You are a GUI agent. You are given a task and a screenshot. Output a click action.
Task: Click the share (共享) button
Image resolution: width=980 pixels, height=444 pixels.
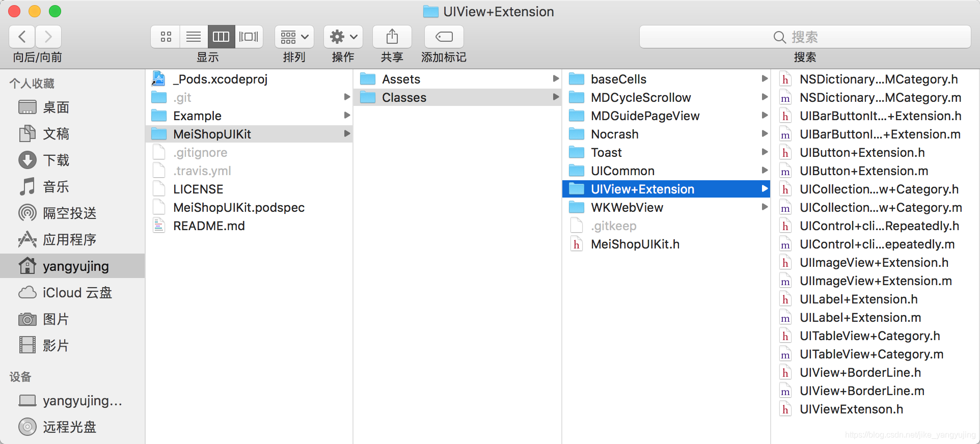pyautogui.click(x=392, y=37)
